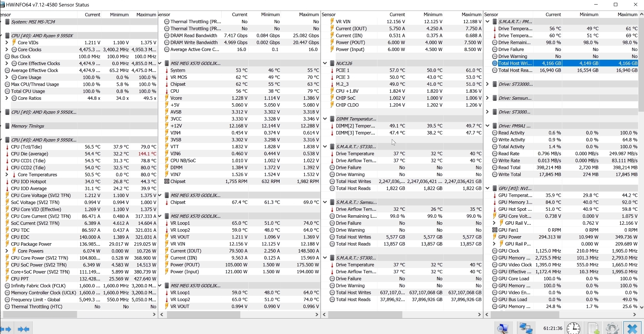
Task: Select the CPU Die (average) row
Action: tap(80, 154)
